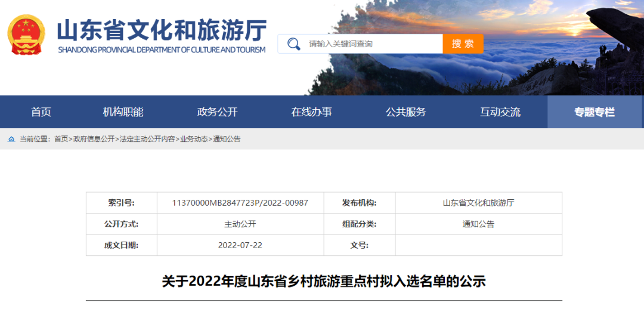Click the 成文日期 table label
644x309 pixels.
[x=121, y=245]
